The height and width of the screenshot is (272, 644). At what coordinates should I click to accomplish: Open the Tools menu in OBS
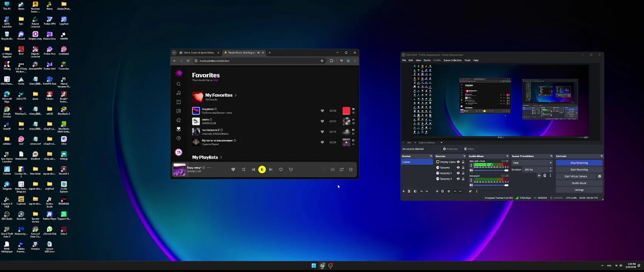467,60
